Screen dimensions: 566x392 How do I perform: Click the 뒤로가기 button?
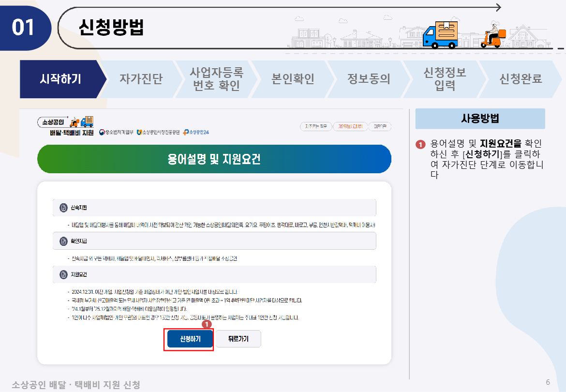pyautogui.click(x=238, y=339)
